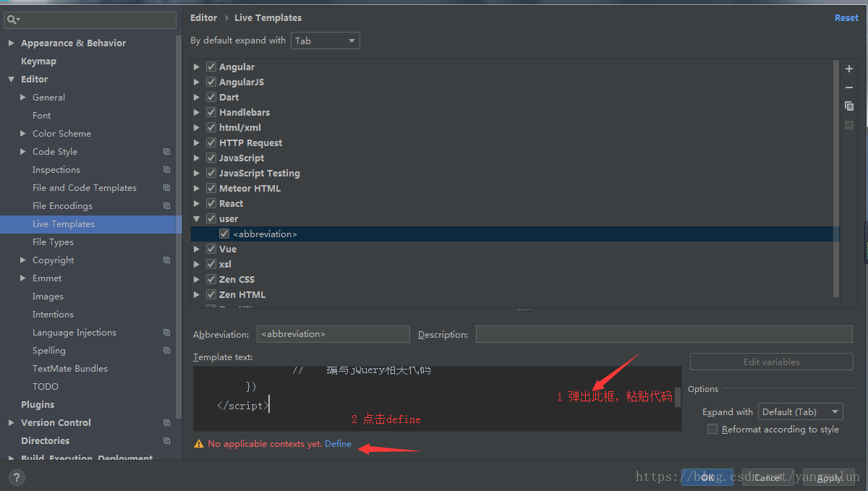Open Intentions settings page
Image resolution: width=868 pixels, height=491 pixels.
click(53, 315)
